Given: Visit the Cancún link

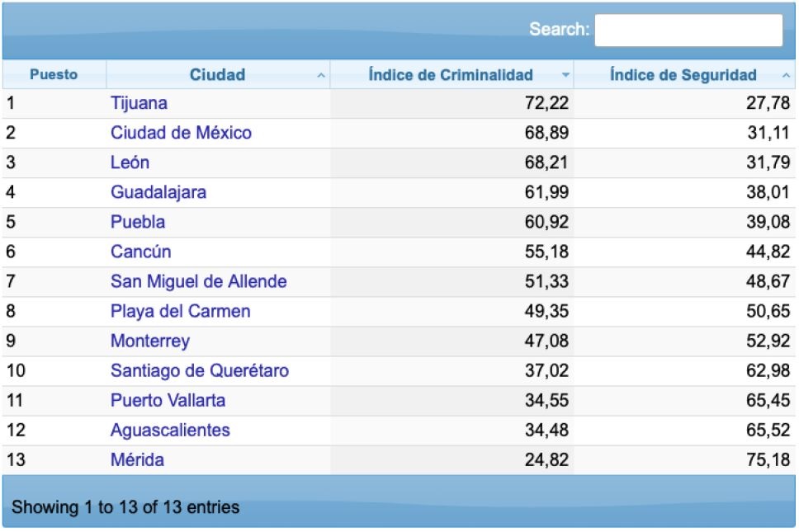Looking at the screenshot, I should click(140, 252).
